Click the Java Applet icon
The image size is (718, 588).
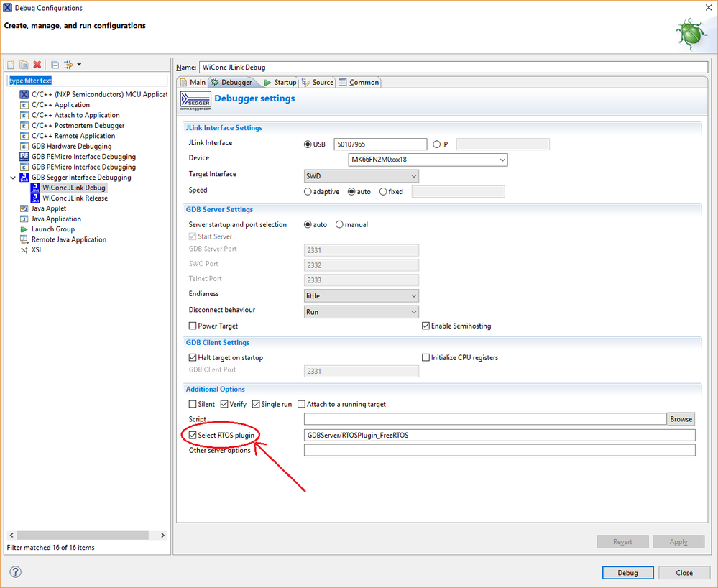point(24,208)
